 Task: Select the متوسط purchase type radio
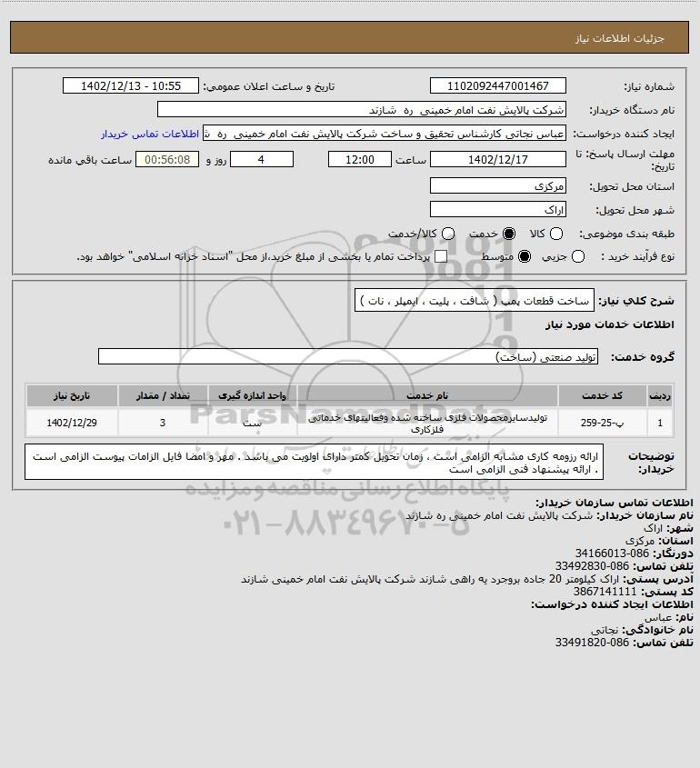[525, 256]
